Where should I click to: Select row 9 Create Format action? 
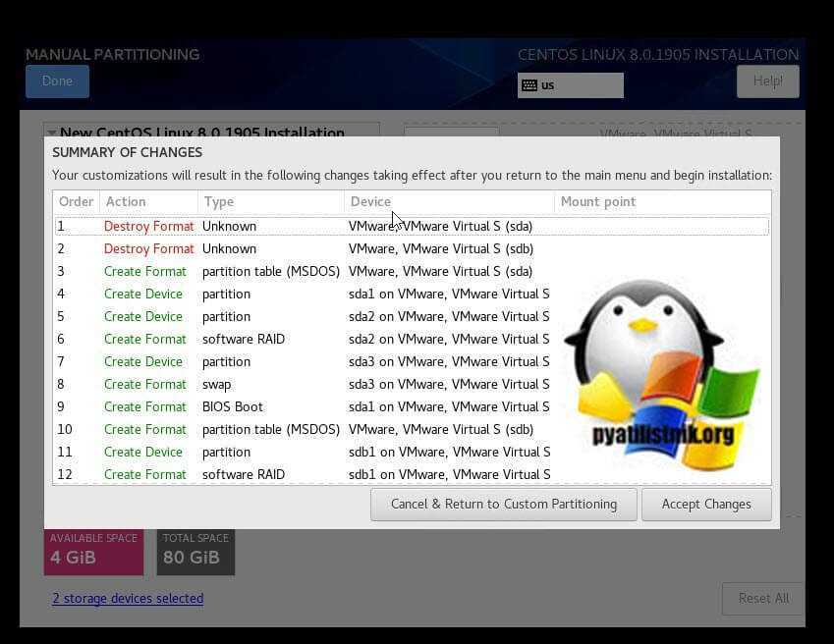tap(145, 407)
